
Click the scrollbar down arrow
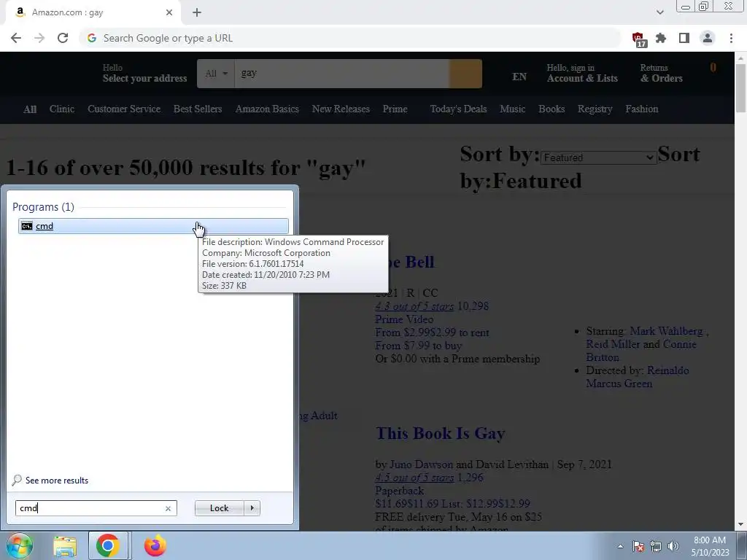coord(741,525)
